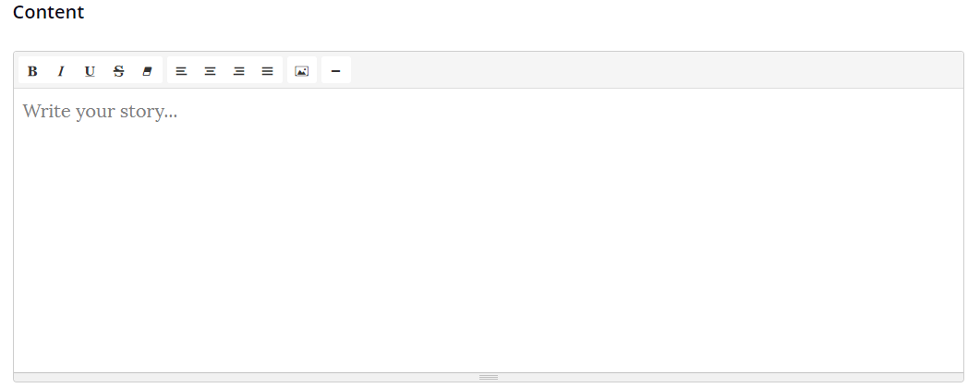Toggle underline with the U icon
Image resolution: width=980 pixels, height=388 pixels.
pos(90,71)
